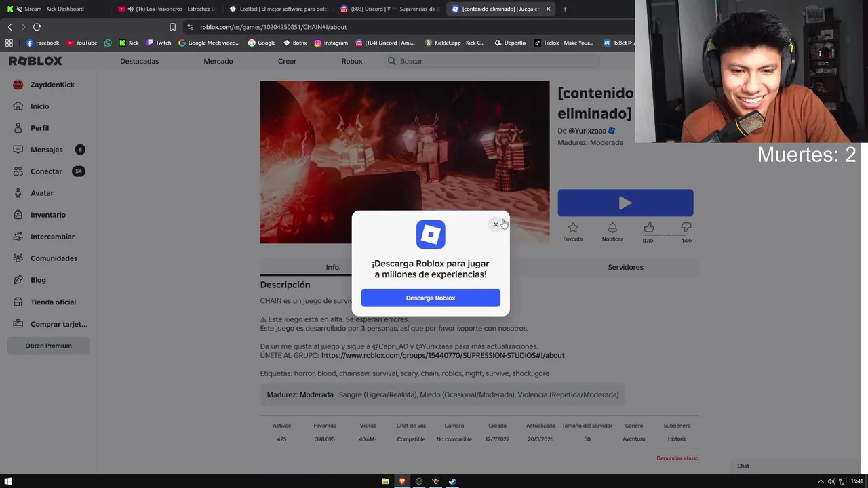Switch to the Lealtad tab
The height and width of the screenshot is (488, 868).
pyautogui.click(x=278, y=9)
